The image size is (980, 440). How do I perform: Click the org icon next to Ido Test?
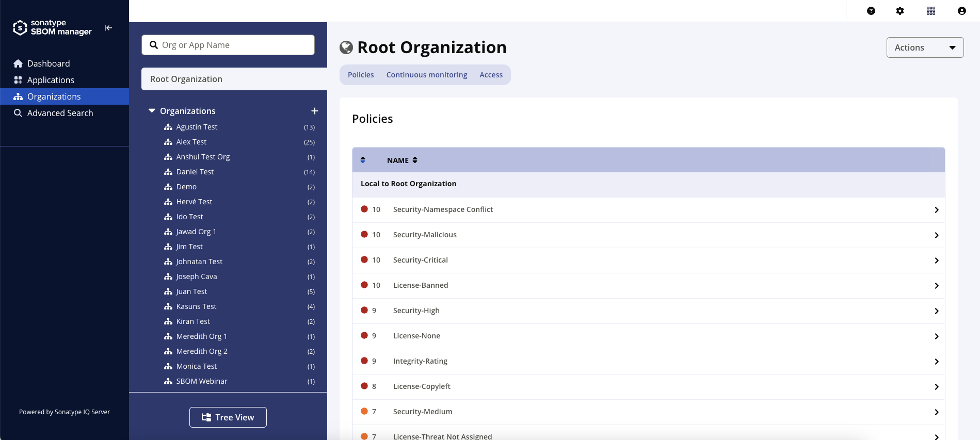tap(168, 217)
